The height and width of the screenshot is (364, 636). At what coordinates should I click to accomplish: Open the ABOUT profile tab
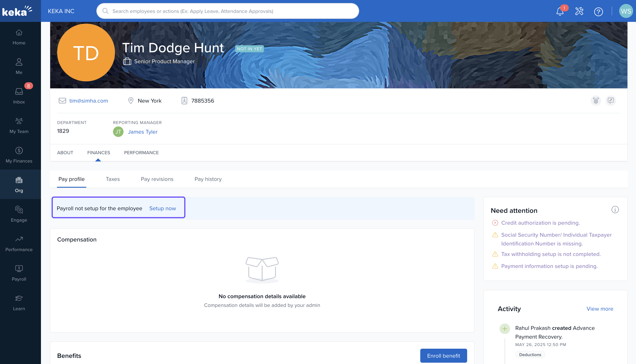coord(65,152)
